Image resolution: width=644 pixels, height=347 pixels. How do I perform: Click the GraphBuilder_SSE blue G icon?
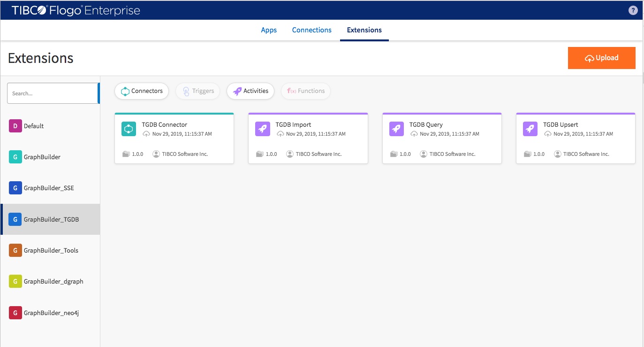15,188
